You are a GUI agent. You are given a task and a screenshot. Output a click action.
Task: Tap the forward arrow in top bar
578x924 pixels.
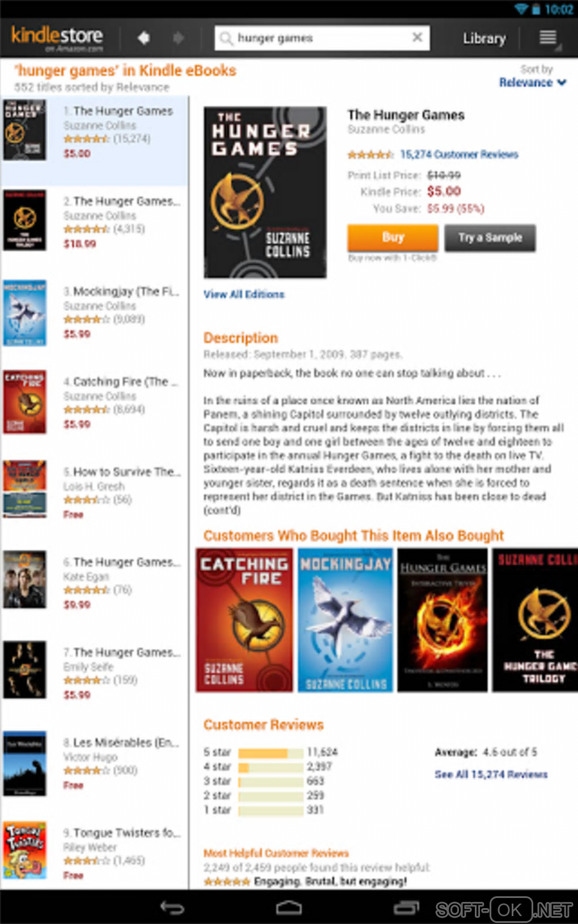(x=178, y=38)
